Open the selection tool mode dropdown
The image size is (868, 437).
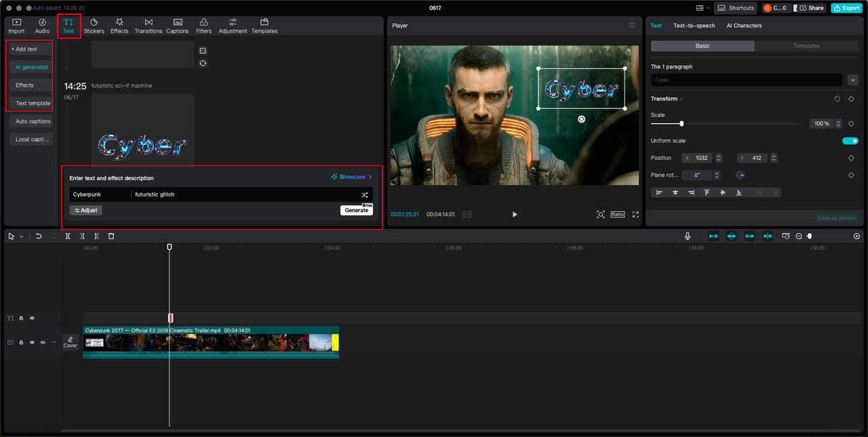(x=21, y=236)
